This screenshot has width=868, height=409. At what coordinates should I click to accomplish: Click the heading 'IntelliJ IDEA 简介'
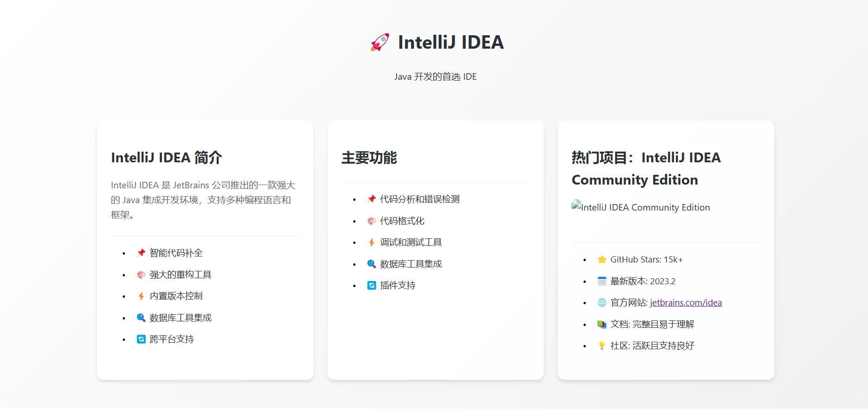[x=167, y=158]
